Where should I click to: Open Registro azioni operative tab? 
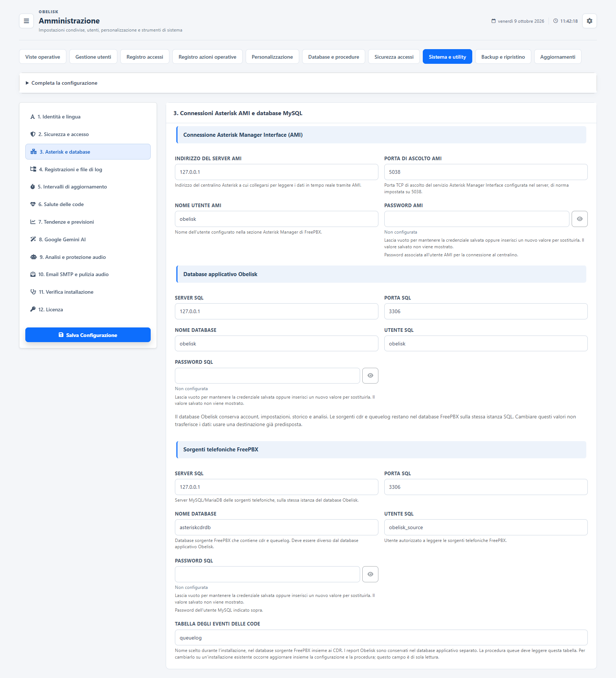click(208, 57)
